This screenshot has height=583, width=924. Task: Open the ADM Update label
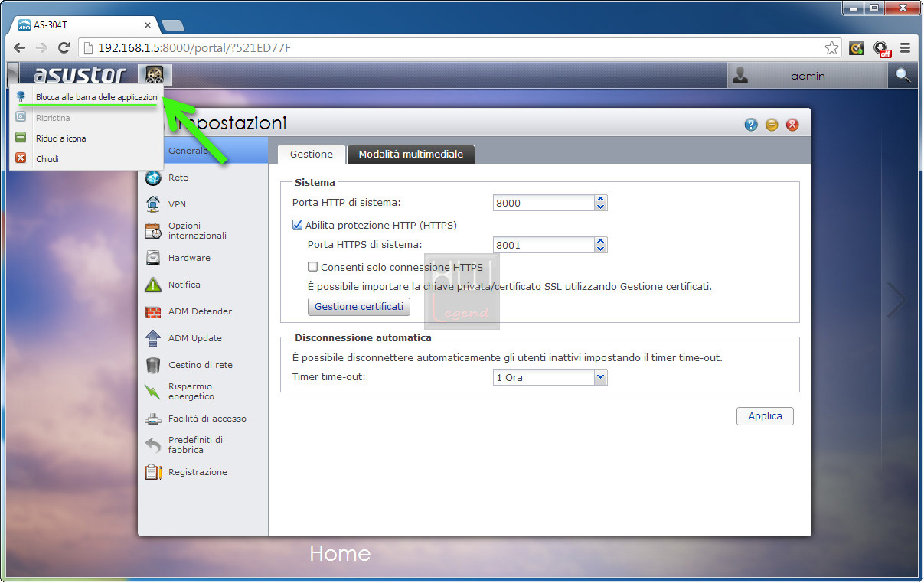tap(194, 338)
